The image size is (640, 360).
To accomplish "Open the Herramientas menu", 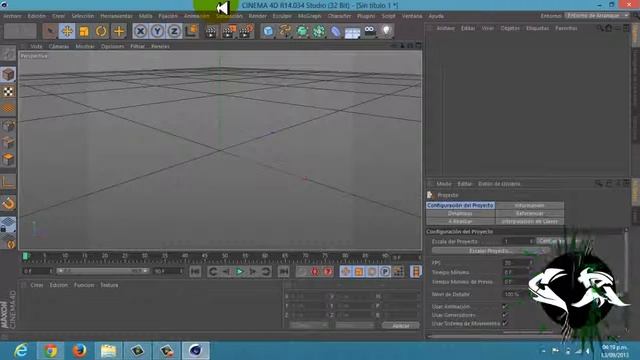I will (116, 16).
